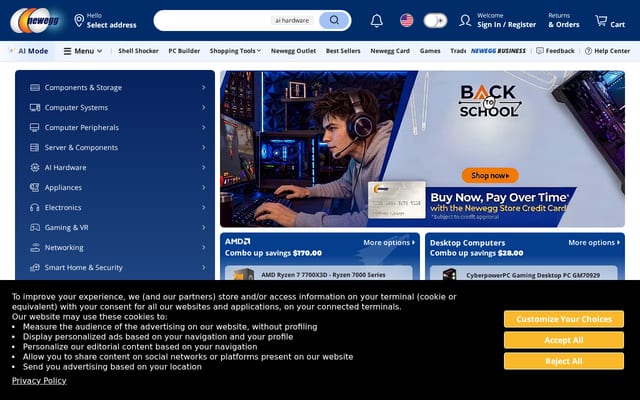Viewport: 640px width, 400px height.
Task: Expand Smart Home & Security chevron
Action: (204, 267)
